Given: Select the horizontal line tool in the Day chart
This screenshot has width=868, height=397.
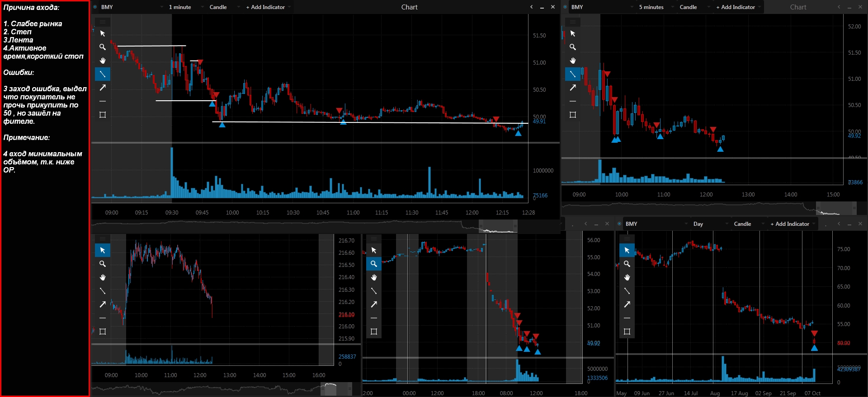Looking at the screenshot, I should pos(627,318).
